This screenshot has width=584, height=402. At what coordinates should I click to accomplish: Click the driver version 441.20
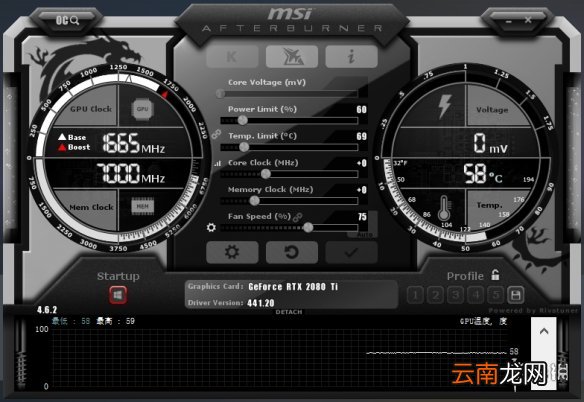(x=261, y=303)
